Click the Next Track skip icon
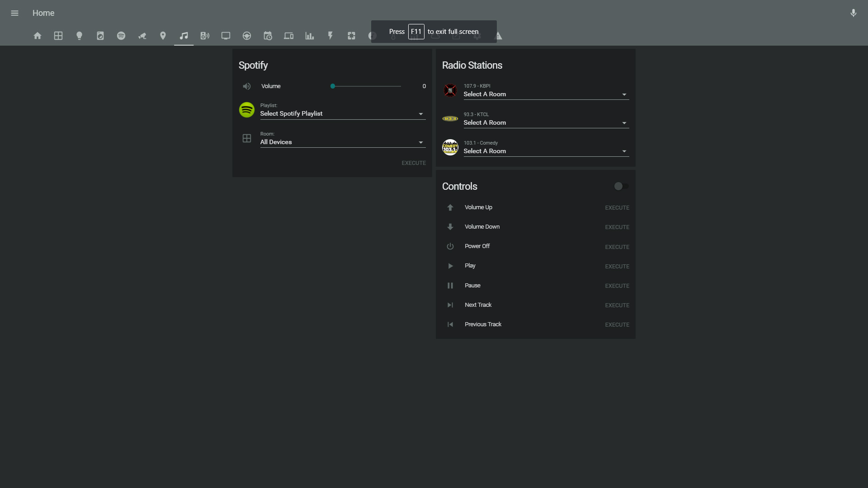The height and width of the screenshot is (488, 868). coord(450,305)
